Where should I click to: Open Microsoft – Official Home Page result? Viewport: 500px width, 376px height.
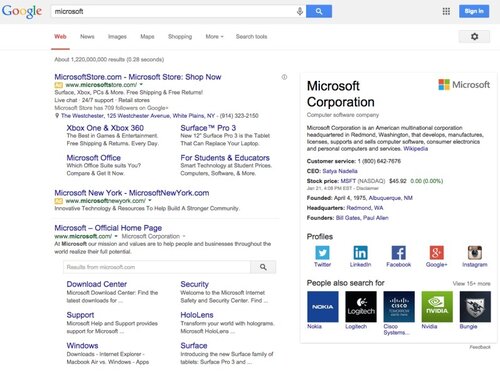pos(108,228)
